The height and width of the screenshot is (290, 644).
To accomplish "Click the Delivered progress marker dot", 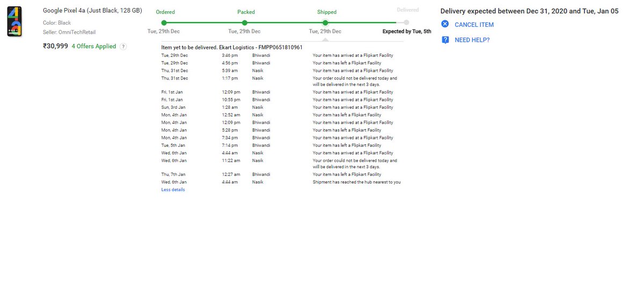I will tap(406, 23).
